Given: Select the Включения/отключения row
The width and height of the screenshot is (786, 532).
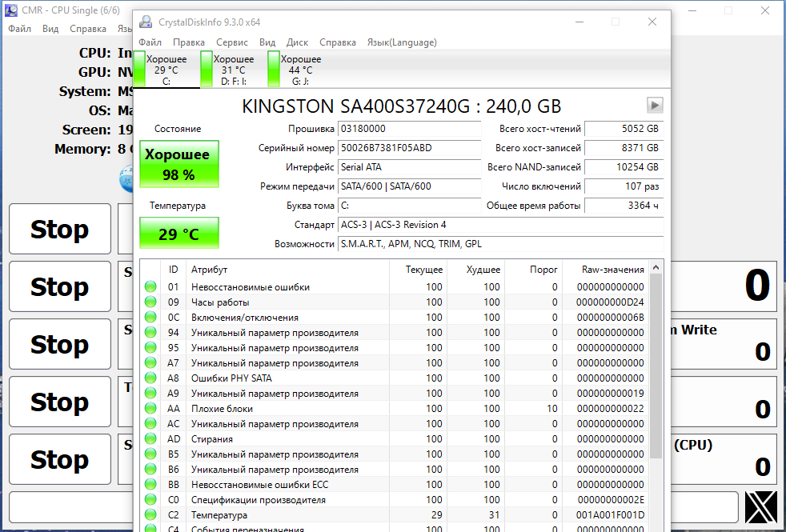Looking at the screenshot, I should [x=394, y=317].
